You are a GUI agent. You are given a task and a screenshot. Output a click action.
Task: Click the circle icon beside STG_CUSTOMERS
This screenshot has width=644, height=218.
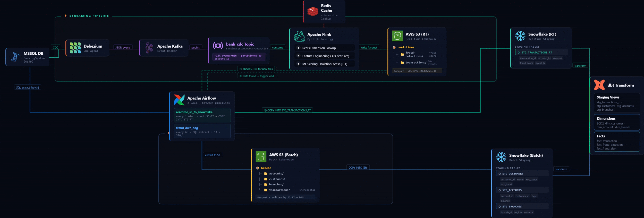pyautogui.click(x=499, y=174)
